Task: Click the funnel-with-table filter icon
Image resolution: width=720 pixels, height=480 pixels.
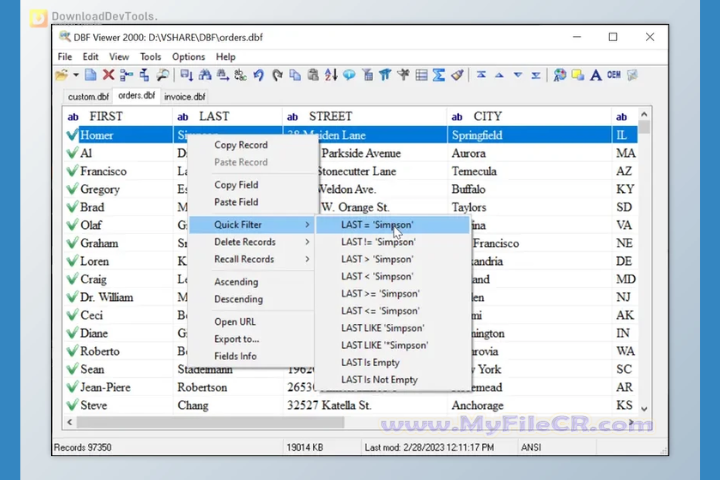Action: pos(367,75)
